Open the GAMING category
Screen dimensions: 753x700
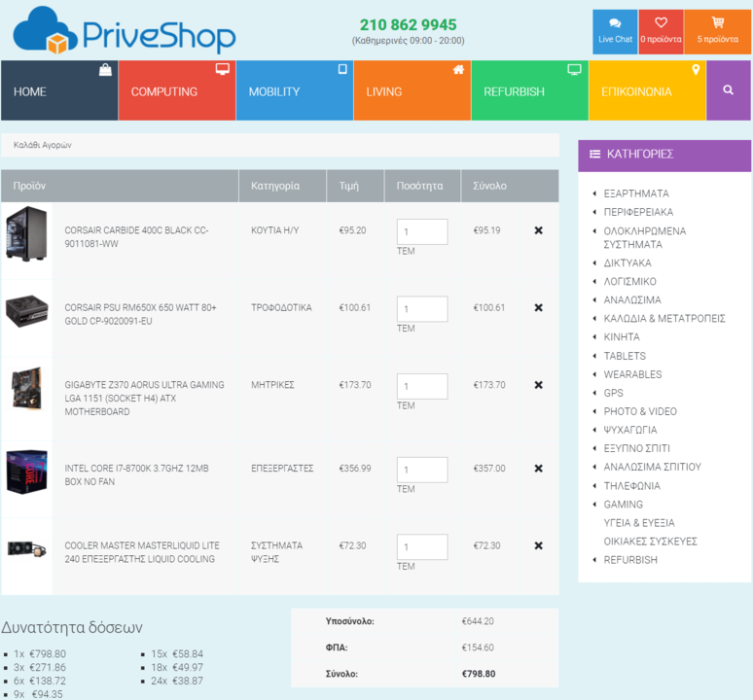click(623, 505)
